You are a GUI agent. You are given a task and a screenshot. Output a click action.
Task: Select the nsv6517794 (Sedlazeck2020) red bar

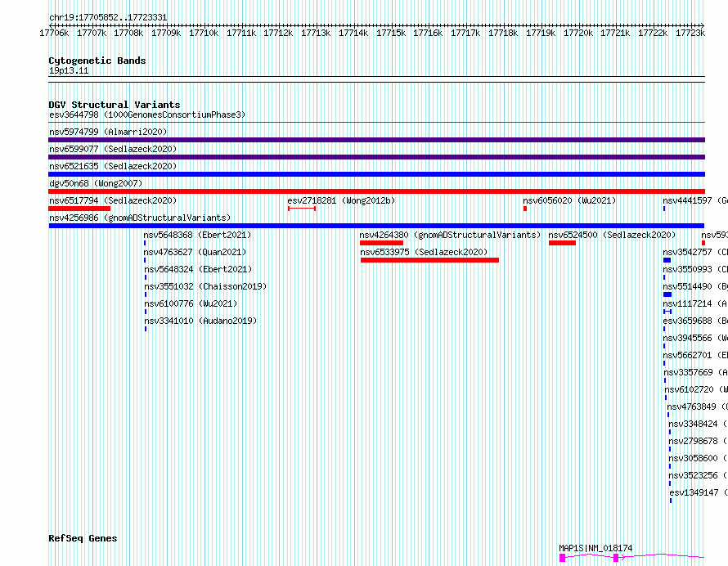(79, 209)
